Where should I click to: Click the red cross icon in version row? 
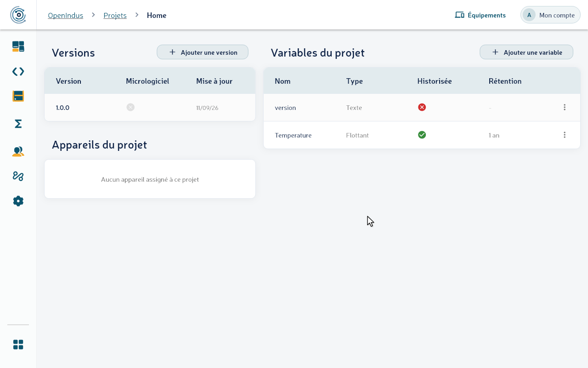coord(422,107)
